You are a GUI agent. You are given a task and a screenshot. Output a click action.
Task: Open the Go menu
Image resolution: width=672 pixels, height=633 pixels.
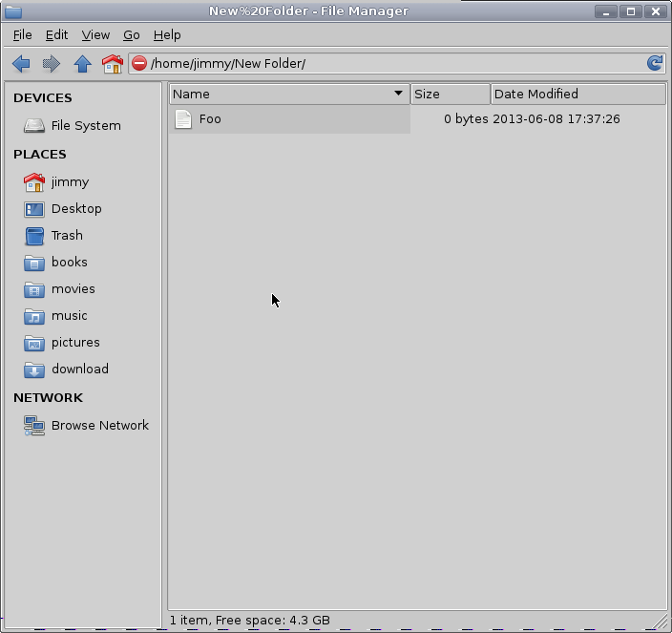(x=132, y=34)
